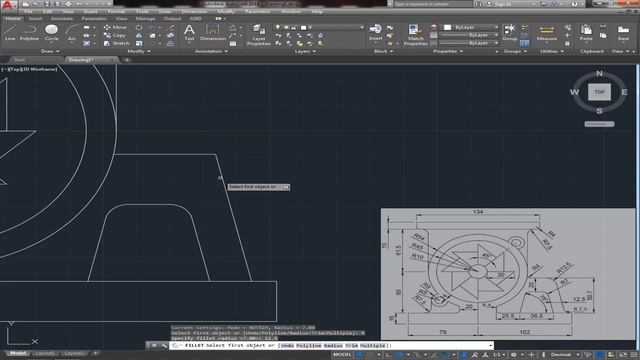Click the Copy tool
Image resolution: width=640 pixels, height=360 pixels.
pos(115,36)
